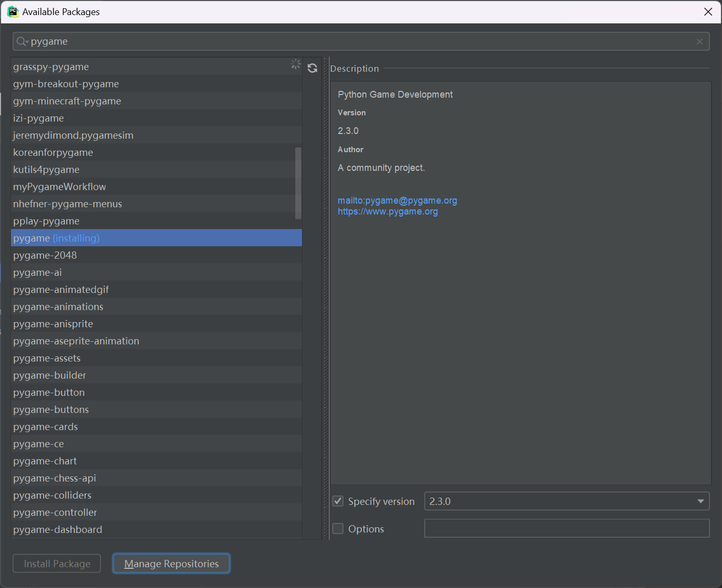Select the koreanforpygame package
The width and height of the screenshot is (722, 588).
(156, 152)
